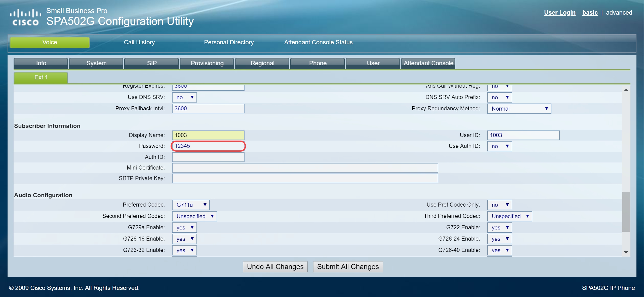Viewport: 644px width, 297px height.
Task: Click the Cisco logo icon
Action: [x=25, y=17]
